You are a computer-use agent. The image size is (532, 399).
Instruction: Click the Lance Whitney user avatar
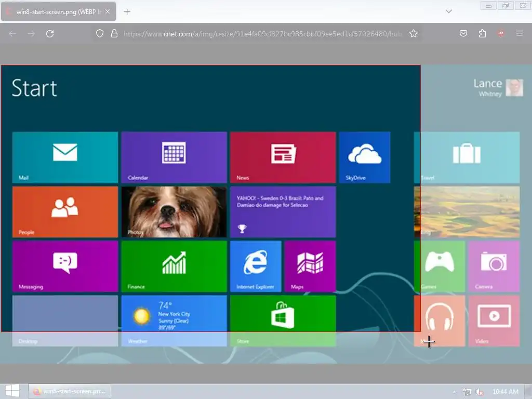pyautogui.click(x=514, y=87)
